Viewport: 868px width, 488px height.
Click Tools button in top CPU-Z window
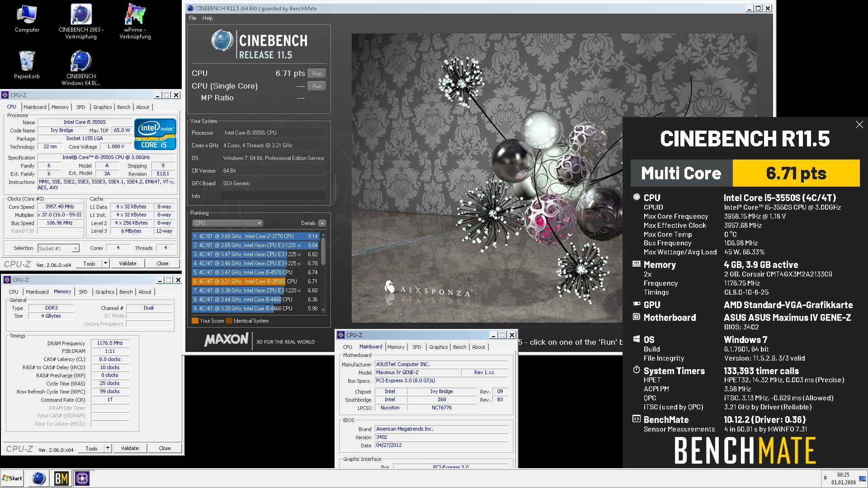tap(89, 263)
